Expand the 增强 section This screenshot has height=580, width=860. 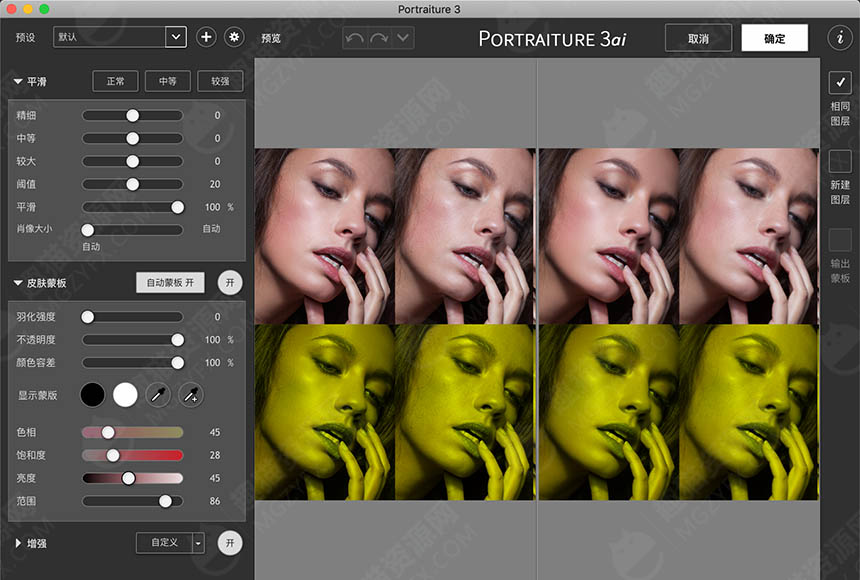point(18,543)
